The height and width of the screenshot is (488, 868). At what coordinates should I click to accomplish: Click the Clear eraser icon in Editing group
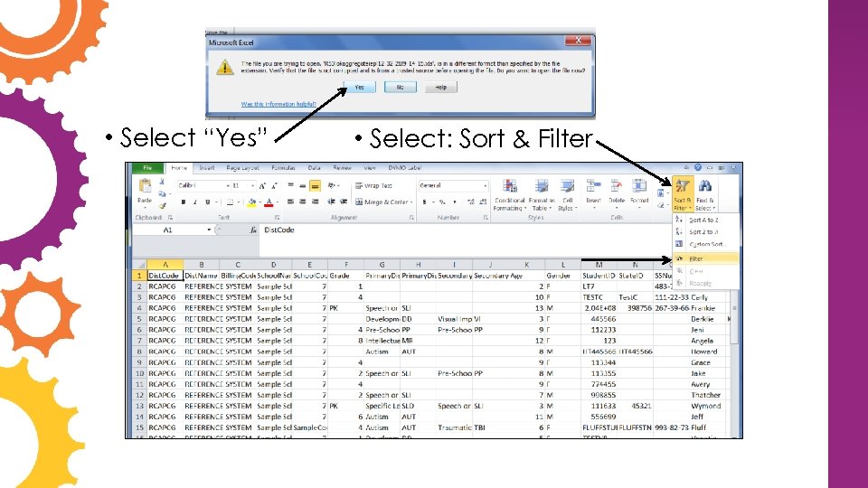660,205
